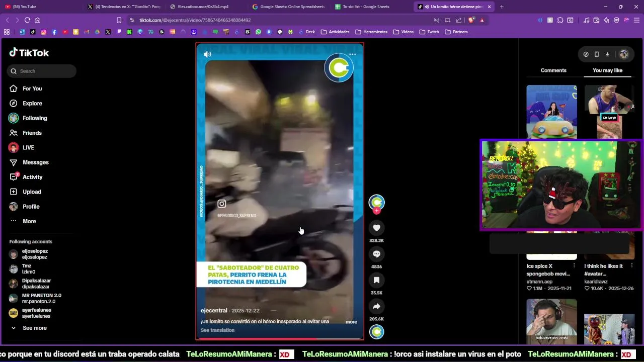Open the Twitch bookmarks folder
Screen dimensions: 644x362
429,32
